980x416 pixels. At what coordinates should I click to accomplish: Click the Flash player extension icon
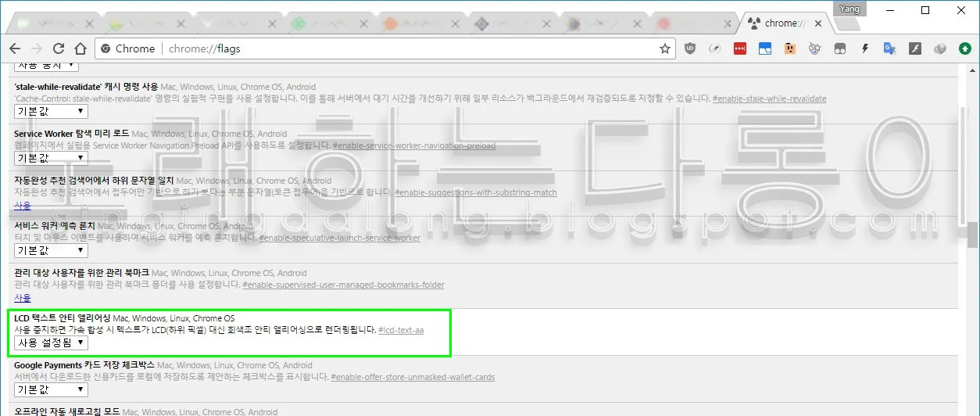[914, 48]
